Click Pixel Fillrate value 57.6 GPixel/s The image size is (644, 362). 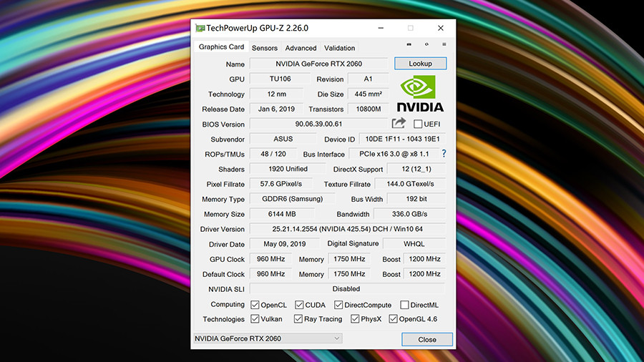click(281, 184)
